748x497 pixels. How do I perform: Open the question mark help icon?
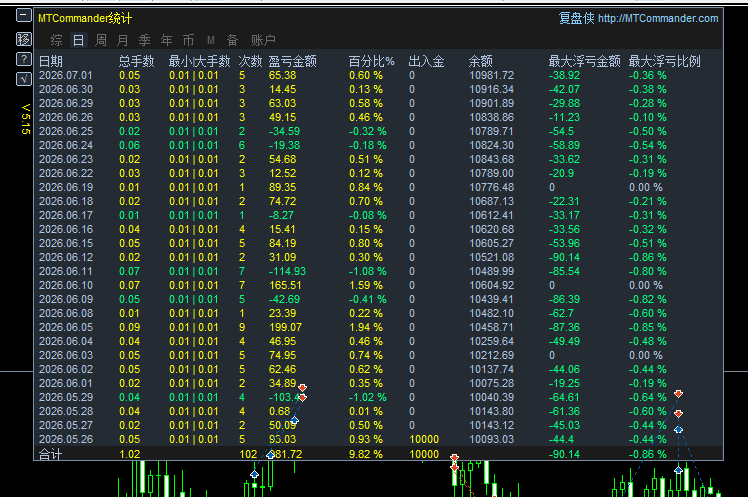(x=23, y=59)
